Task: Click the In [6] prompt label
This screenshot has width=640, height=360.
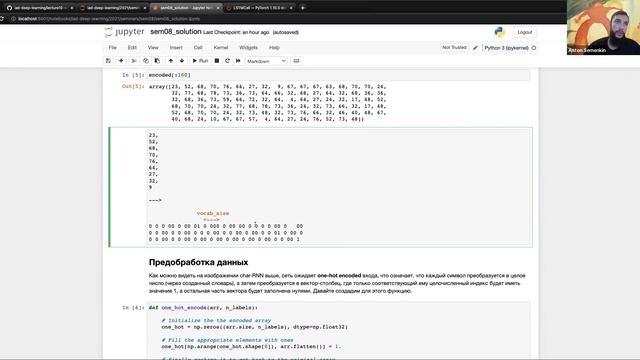Action: click(133, 308)
